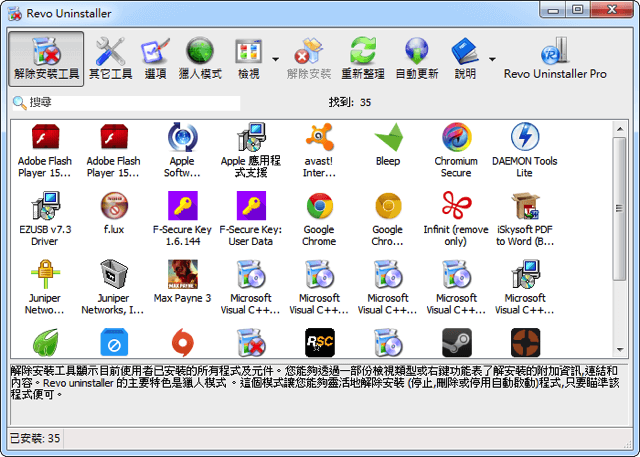Select F-Secure Key: User Data

pyautogui.click(x=251, y=219)
